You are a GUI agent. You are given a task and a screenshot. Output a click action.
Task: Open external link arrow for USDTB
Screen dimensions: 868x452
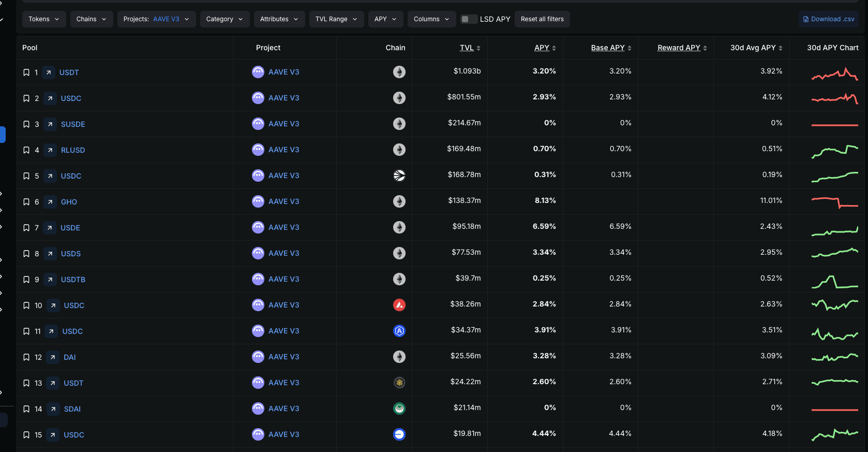click(x=50, y=280)
